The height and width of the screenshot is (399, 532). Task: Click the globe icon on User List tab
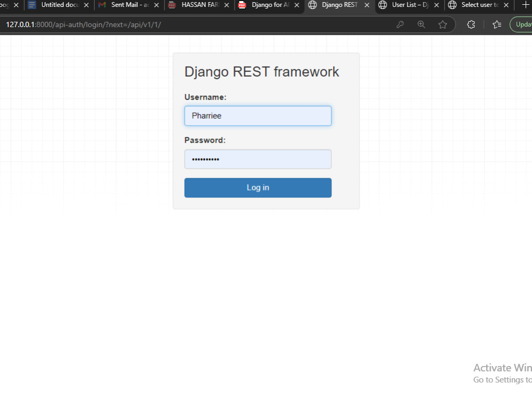(383, 5)
